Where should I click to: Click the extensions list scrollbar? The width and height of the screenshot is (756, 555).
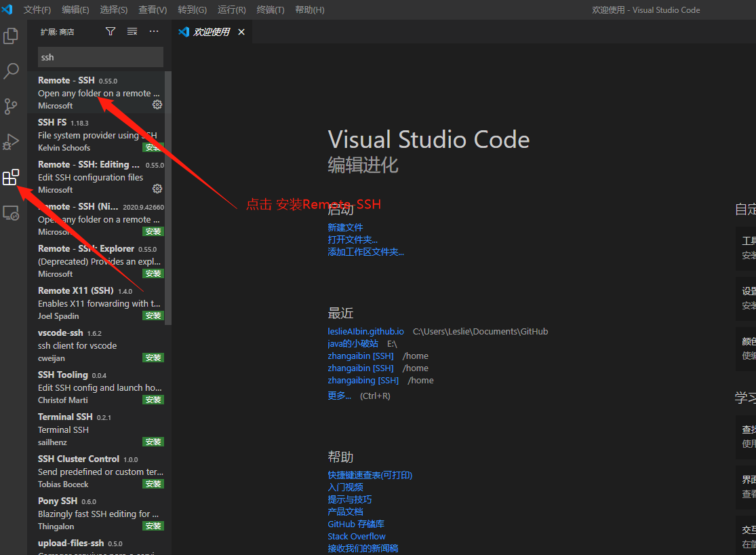pos(168,198)
